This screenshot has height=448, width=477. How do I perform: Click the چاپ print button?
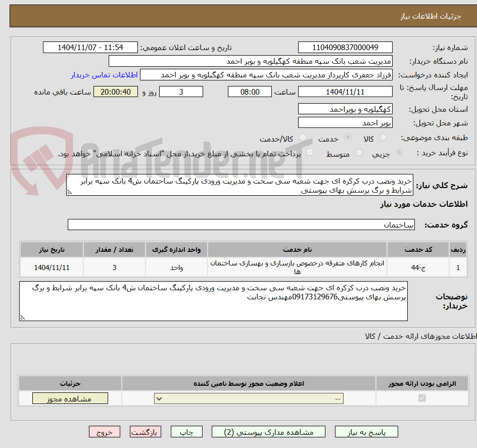(186, 431)
